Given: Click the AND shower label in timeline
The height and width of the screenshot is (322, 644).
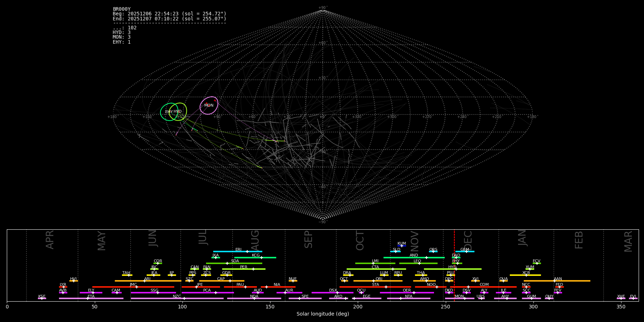Looking at the screenshot, I should click(x=414, y=255).
